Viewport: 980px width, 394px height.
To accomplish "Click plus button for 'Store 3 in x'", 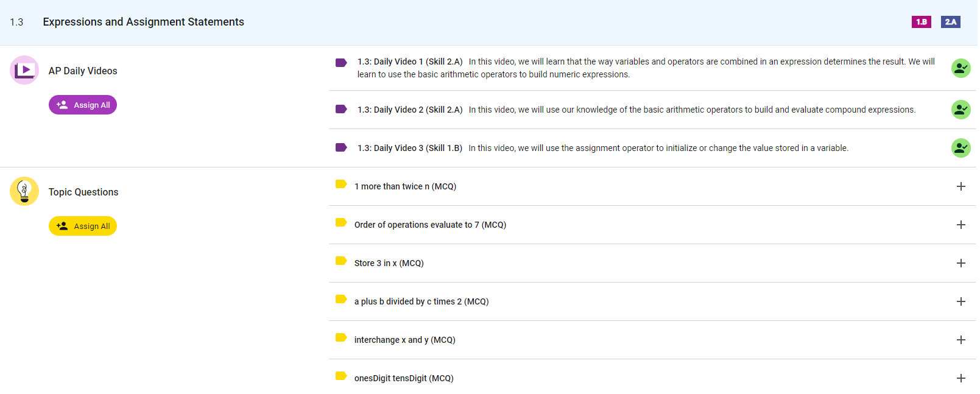I will (961, 263).
